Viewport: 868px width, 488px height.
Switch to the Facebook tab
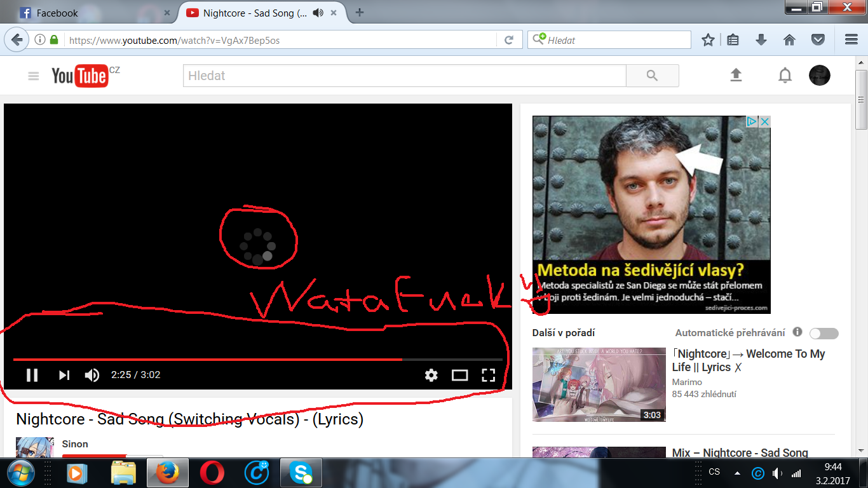(x=89, y=13)
